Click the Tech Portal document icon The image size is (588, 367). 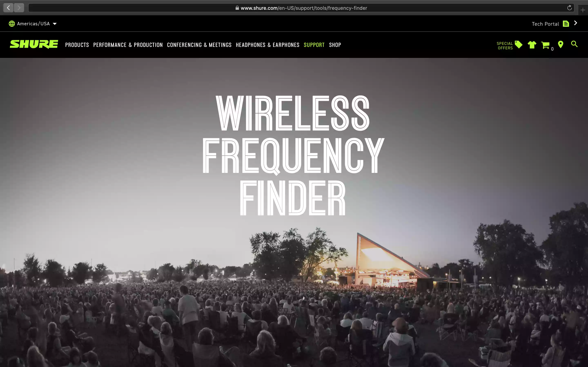click(x=566, y=24)
